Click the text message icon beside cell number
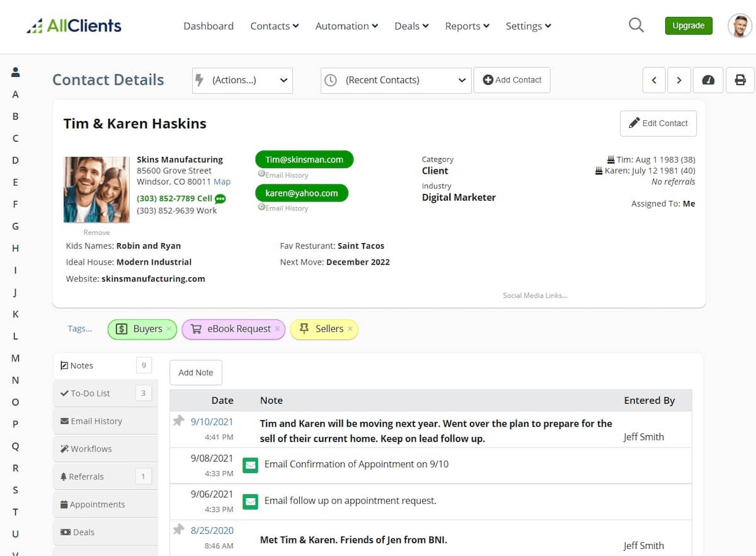Image resolution: width=756 pixels, height=556 pixels. tap(220, 198)
